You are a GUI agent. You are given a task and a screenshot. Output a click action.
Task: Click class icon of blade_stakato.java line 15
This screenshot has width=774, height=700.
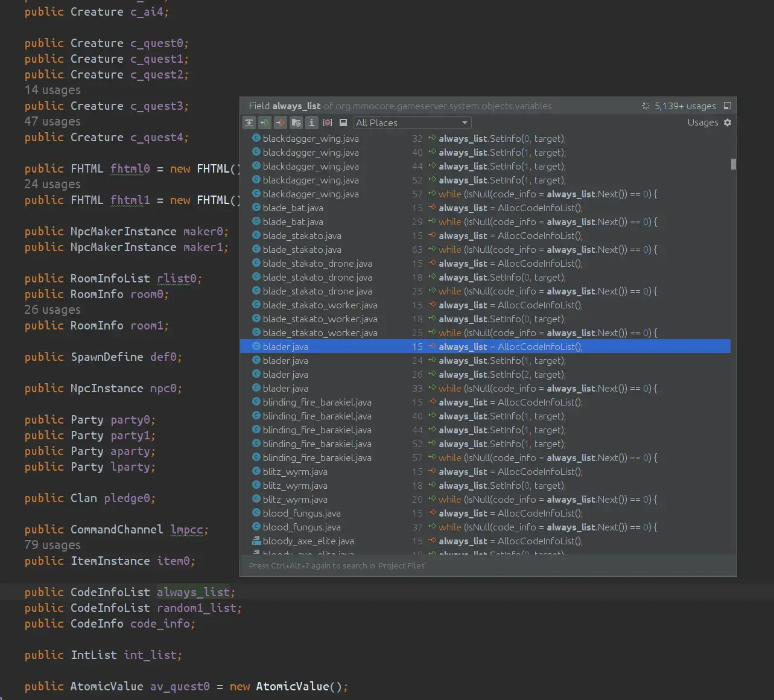tap(256, 235)
